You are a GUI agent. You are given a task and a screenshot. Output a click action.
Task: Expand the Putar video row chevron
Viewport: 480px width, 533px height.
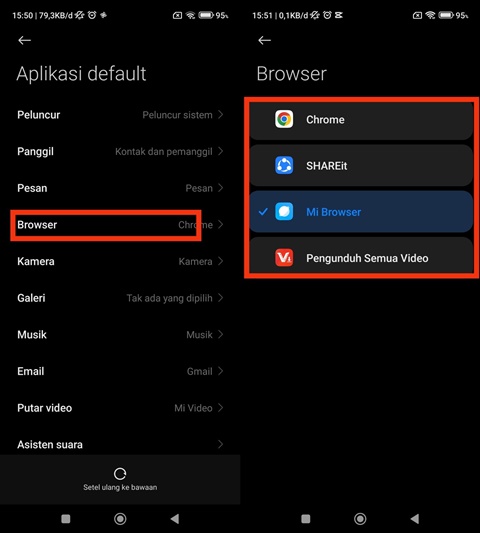pyautogui.click(x=221, y=408)
